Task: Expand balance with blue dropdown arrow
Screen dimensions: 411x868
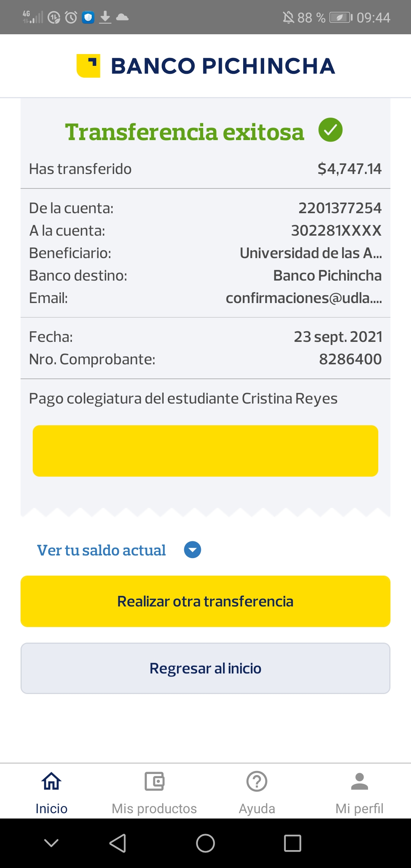Action: 193,550
